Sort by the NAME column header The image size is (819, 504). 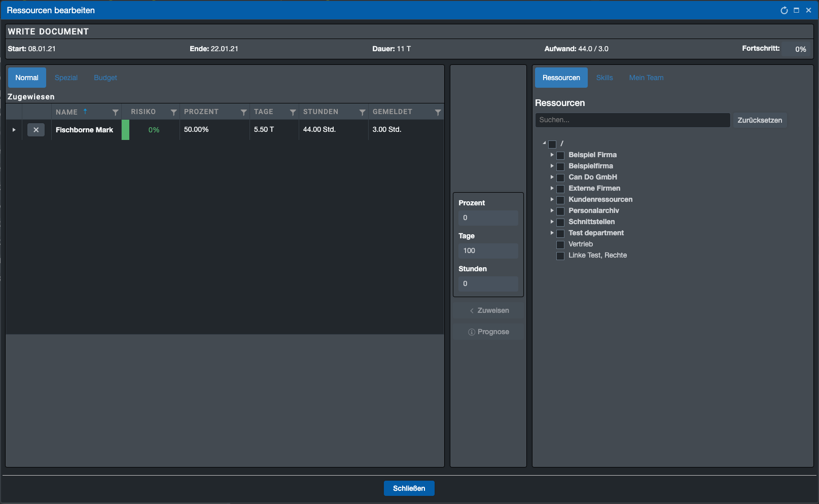[66, 112]
